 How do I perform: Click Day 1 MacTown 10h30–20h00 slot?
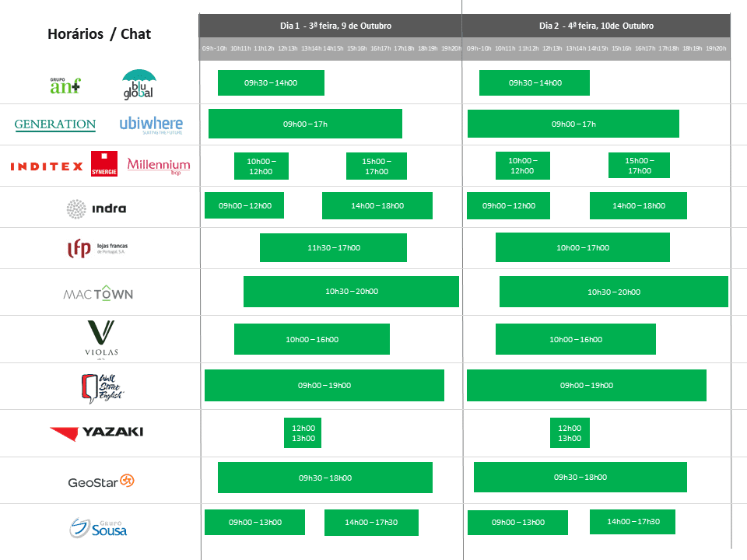(x=351, y=292)
